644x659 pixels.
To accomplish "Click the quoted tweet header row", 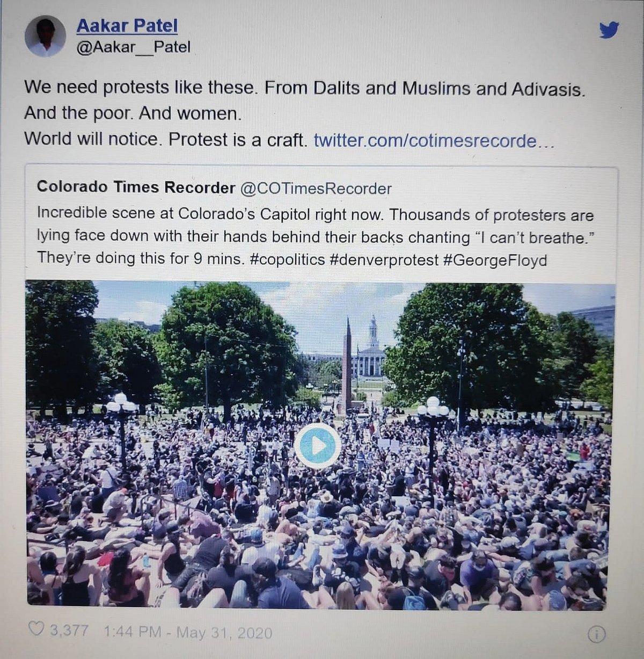I will point(214,188).
